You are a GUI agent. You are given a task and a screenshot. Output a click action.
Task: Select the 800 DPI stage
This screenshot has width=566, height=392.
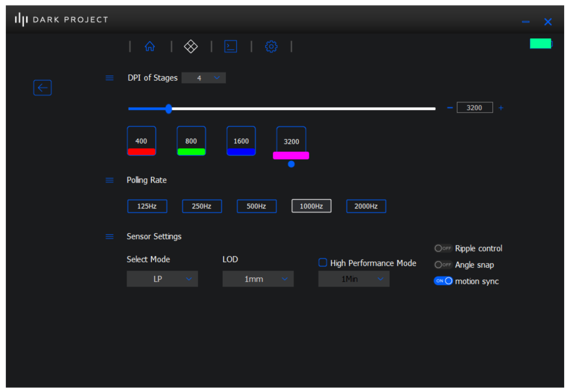click(191, 141)
